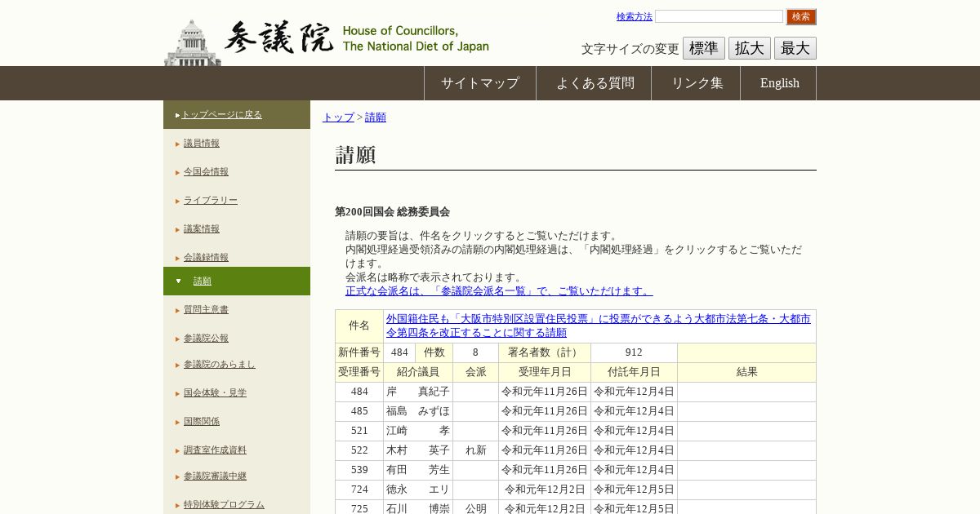
Task: Open 質問主意書 in the sidebar
Action: (206, 309)
